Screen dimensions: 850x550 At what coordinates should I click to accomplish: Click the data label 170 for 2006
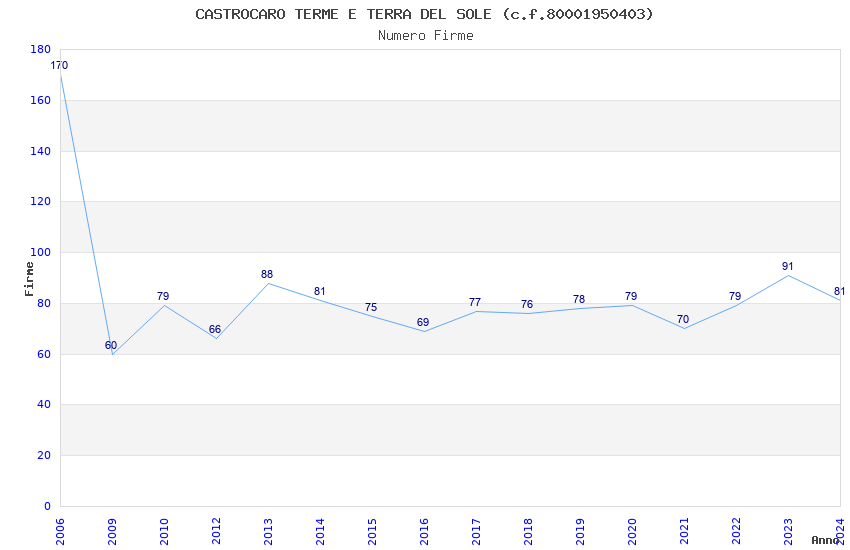pyautogui.click(x=59, y=66)
